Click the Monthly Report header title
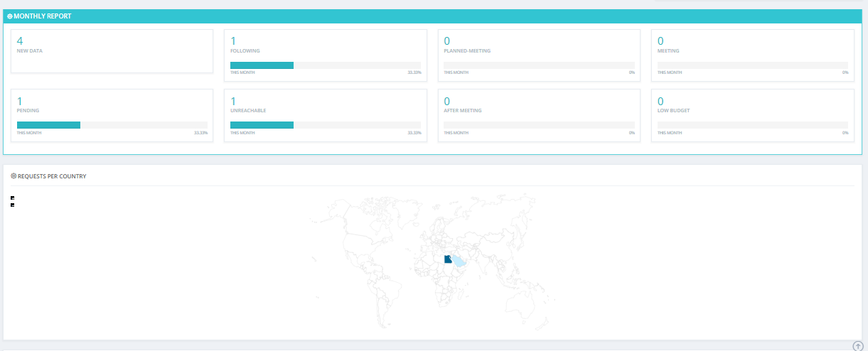The height and width of the screenshot is (351, 868). (42, 16)
